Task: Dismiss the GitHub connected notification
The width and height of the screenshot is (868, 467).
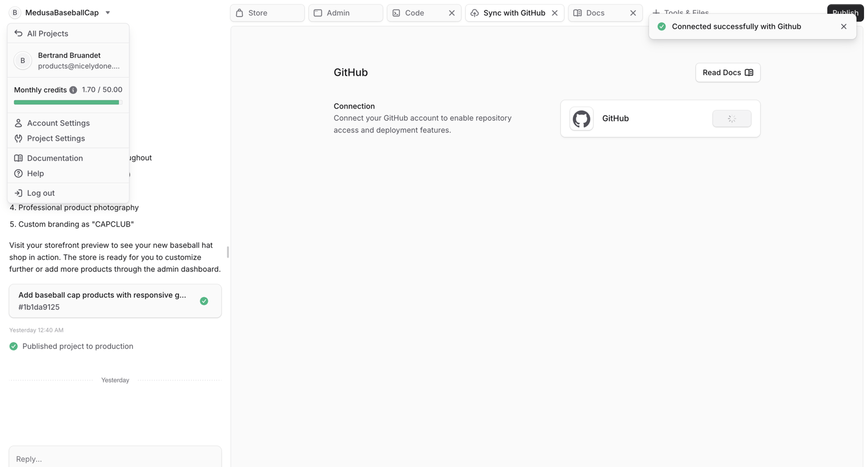Action: pyautogui.click(x=843, y=26)
